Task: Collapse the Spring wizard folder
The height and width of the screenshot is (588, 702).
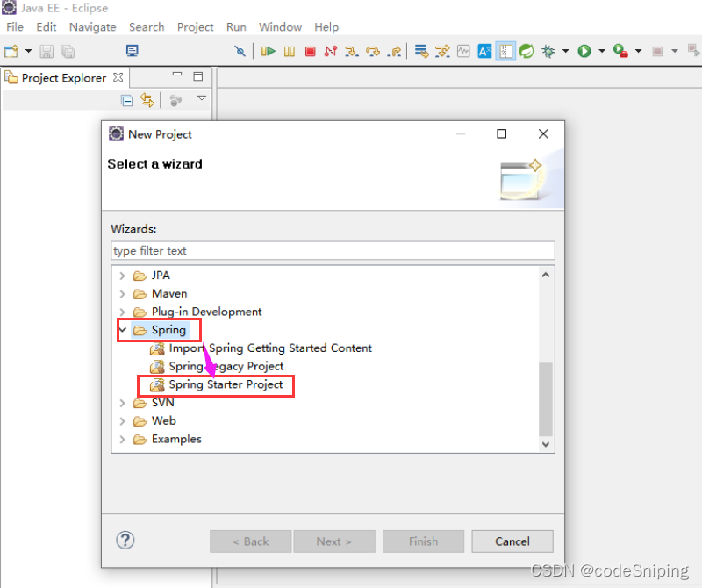Action: coord(123,330)
